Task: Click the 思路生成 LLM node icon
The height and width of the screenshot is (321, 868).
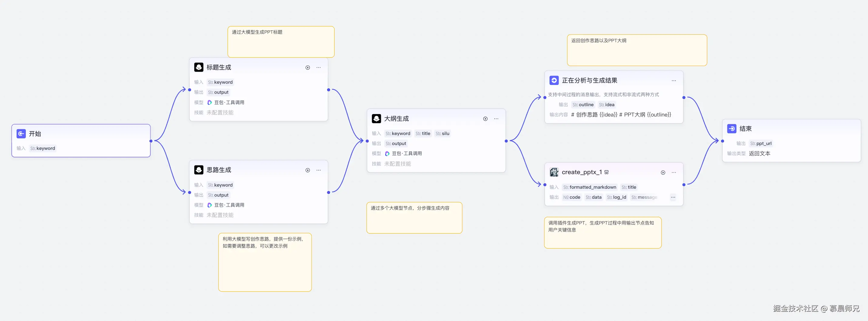Action: pyautogui.click(x=199, y=170)
